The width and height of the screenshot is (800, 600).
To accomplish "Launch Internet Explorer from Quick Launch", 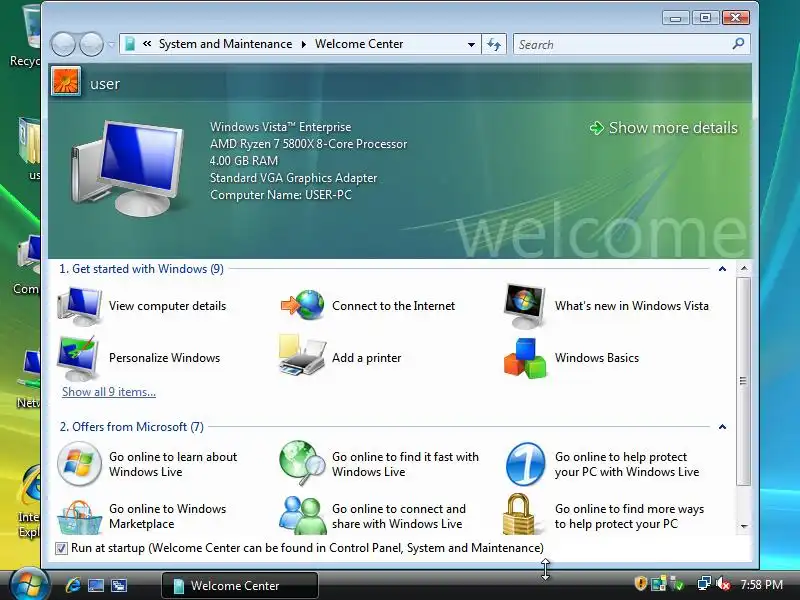I will coord(72,585).
